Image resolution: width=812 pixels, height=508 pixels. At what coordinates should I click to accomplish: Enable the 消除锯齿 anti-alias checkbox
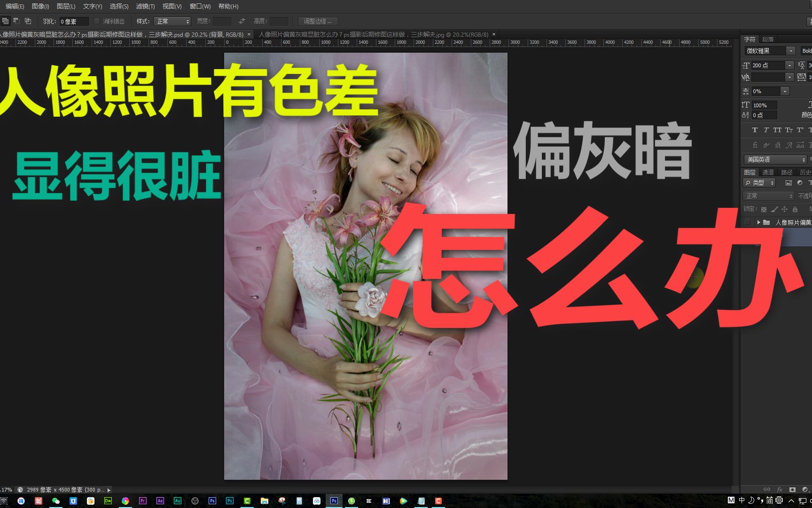point(96,21)
